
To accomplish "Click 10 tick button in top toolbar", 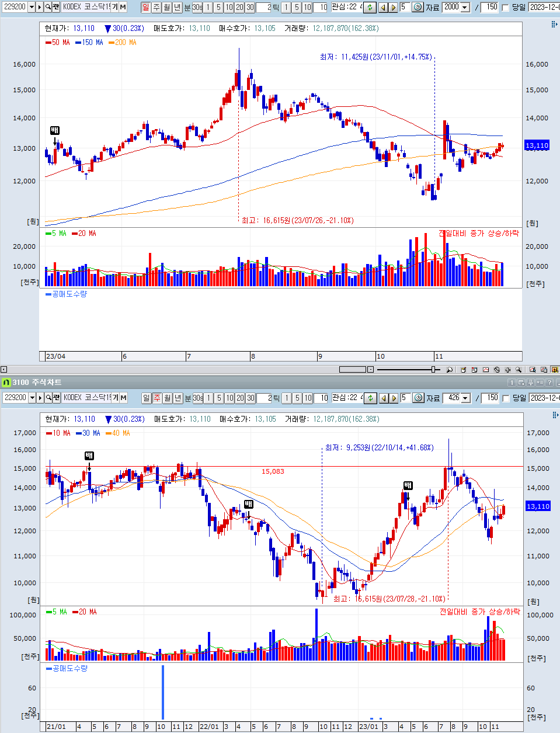I will (x=307, y=7).
